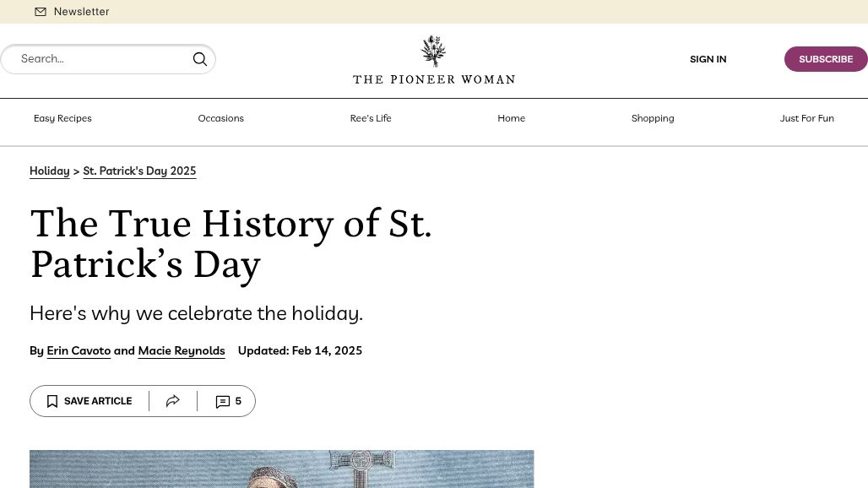This screenshot has height=488, width=868.
Task: Click the search magnifying glass icon
Action: [200, 59]
